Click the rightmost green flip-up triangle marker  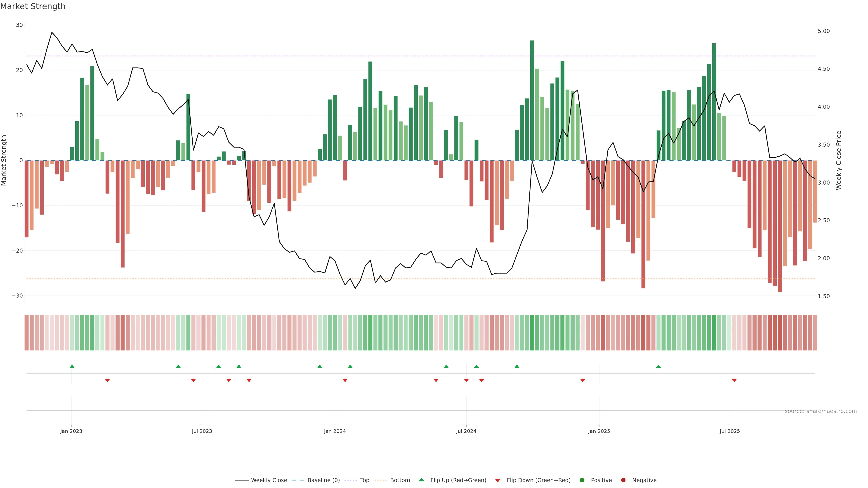point(658,366)
